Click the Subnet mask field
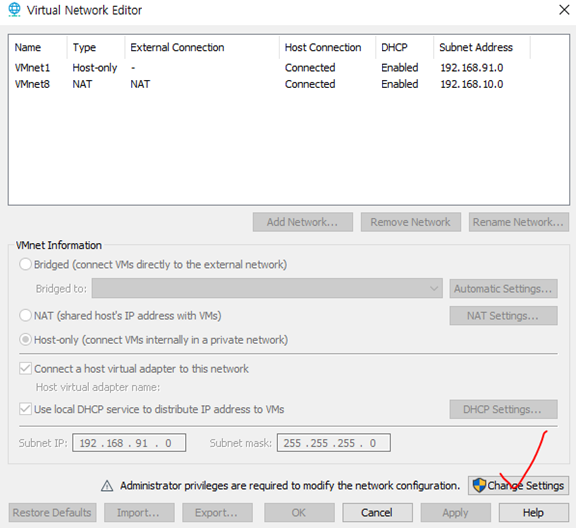Image resolution: width=576 pixels, height=528 pixels. coord(334,443)
